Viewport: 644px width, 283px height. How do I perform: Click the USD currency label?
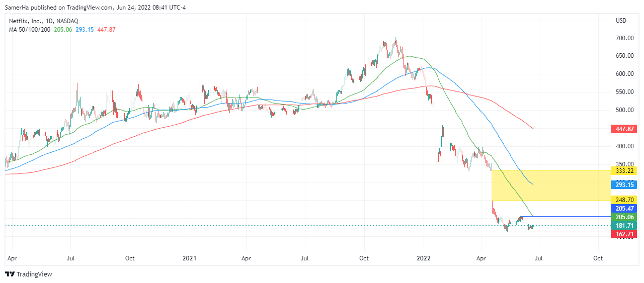pos(621,21)
